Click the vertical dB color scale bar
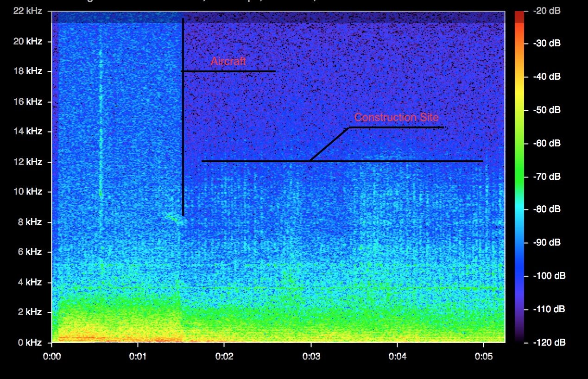Viewport: 588px width, 379px height. click(520, 177)
